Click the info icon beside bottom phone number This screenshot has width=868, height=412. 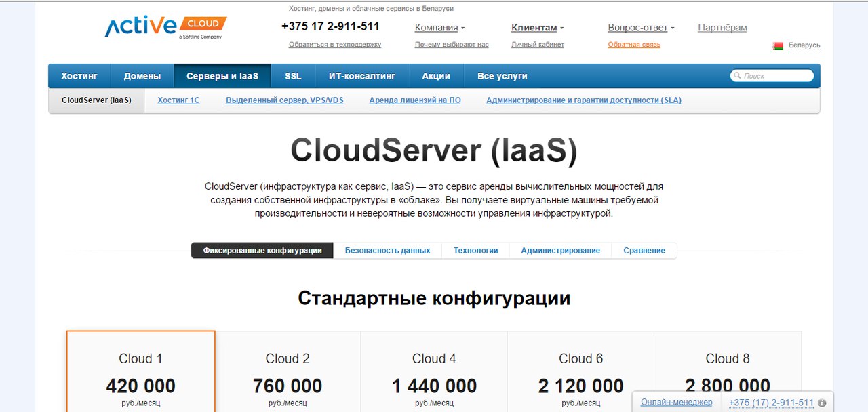[x=822, y=403]
